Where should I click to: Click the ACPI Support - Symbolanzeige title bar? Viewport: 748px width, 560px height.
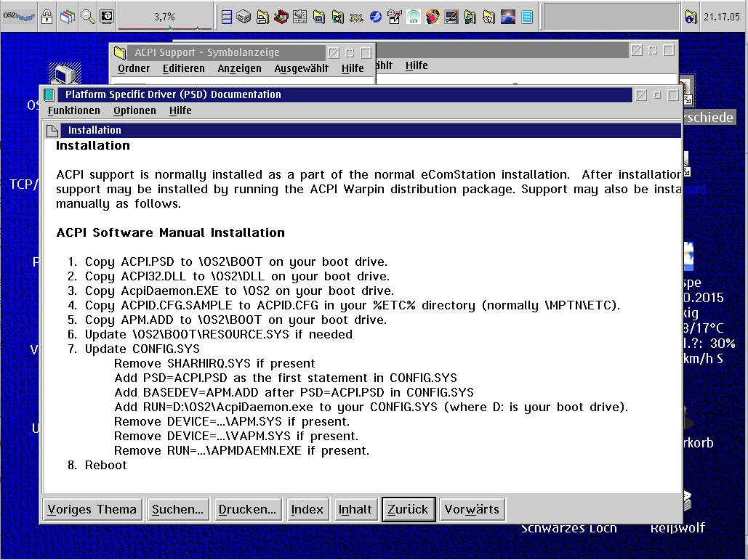[226, 52]
